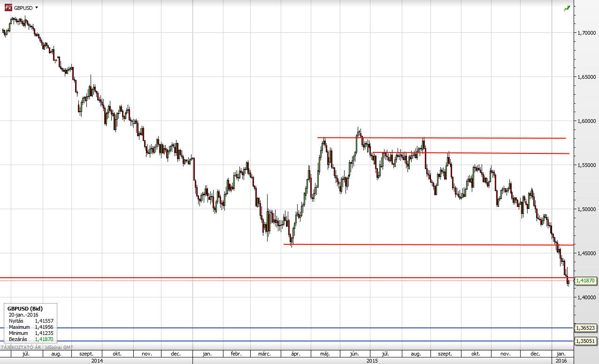Select the GBPUSD chart title label

point(23,8)
